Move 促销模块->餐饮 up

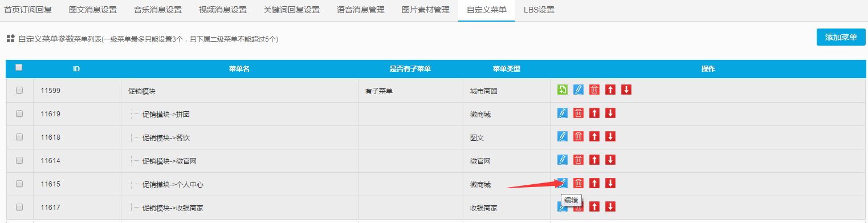(594, 136)
